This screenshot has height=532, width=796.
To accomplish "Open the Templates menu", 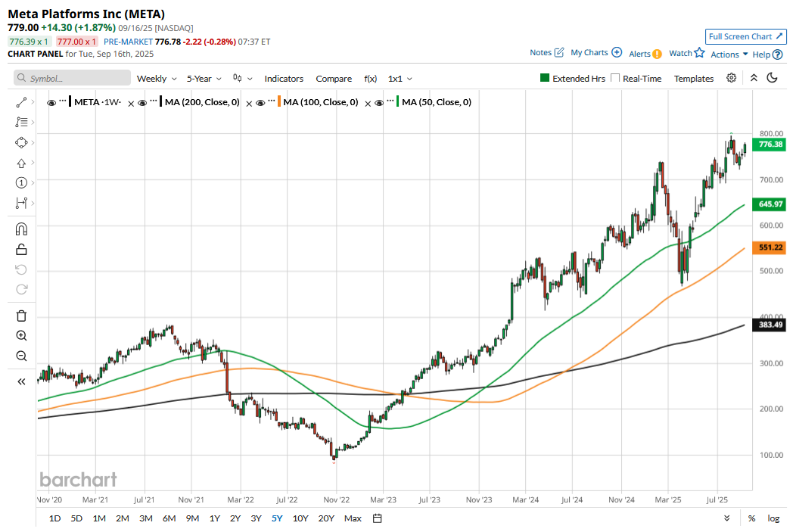I will click(x=693, y=79).
